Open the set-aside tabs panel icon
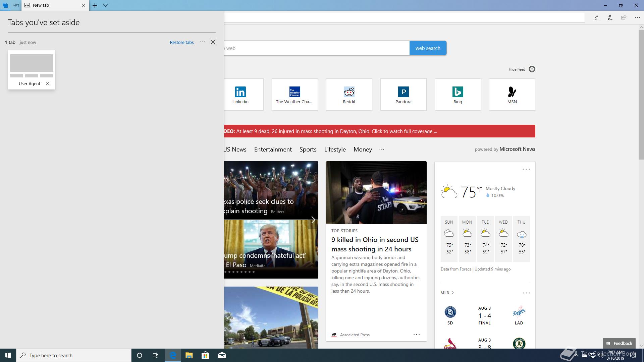This screenshot has height=362, width=644. pos(5,5)
